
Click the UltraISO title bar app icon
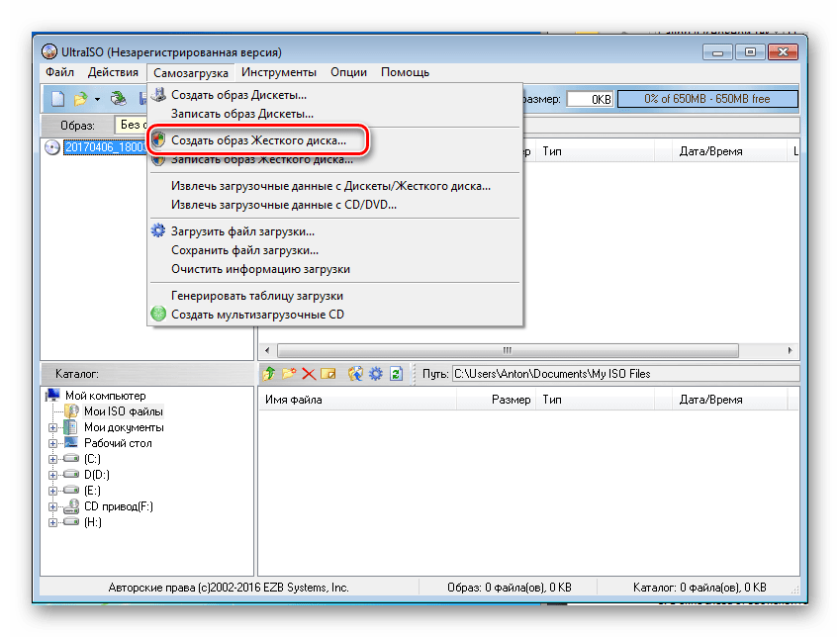[49, 52]
